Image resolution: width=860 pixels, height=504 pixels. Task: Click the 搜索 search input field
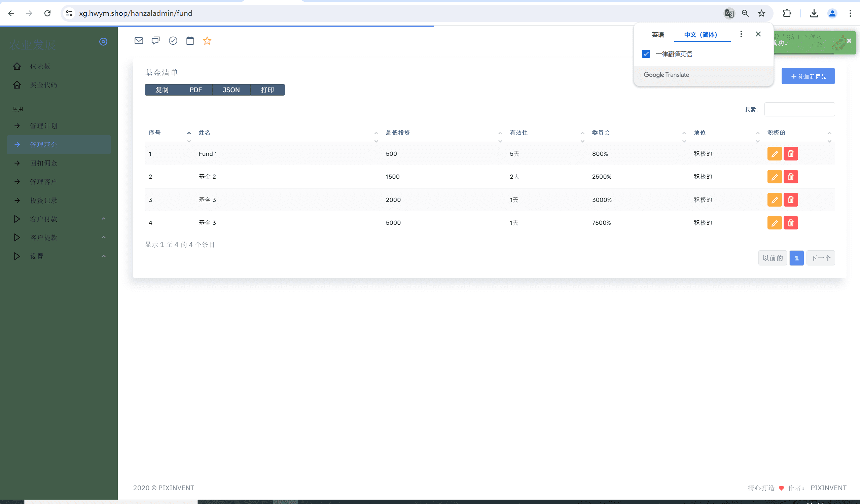point(799,110)
